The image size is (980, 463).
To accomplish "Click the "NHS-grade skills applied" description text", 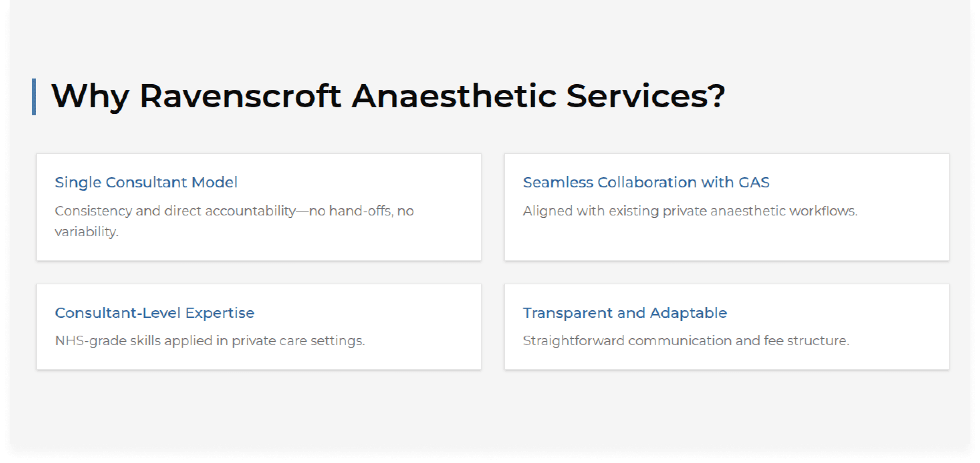I will tap(210, 341).
